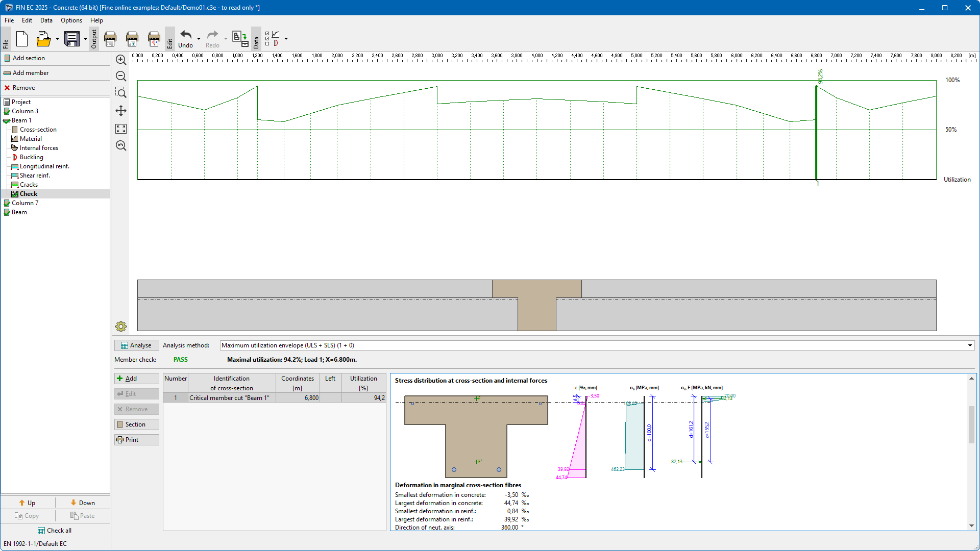Open the Data menu
Image resolution: width=980 pixels, height=551 pixels.
pyautogui.click(x=46, y=20)
